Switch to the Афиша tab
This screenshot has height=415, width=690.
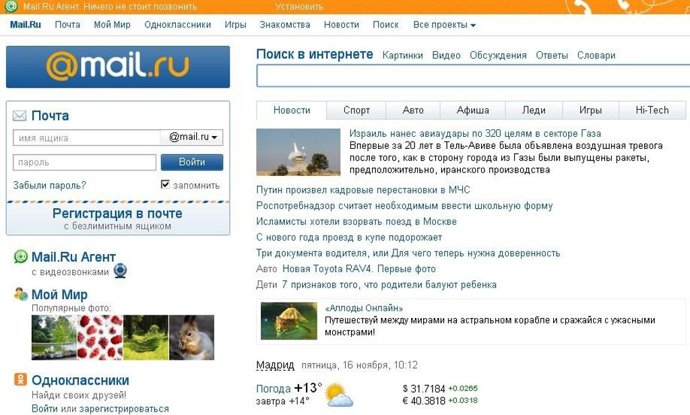(x=473, y=110)
